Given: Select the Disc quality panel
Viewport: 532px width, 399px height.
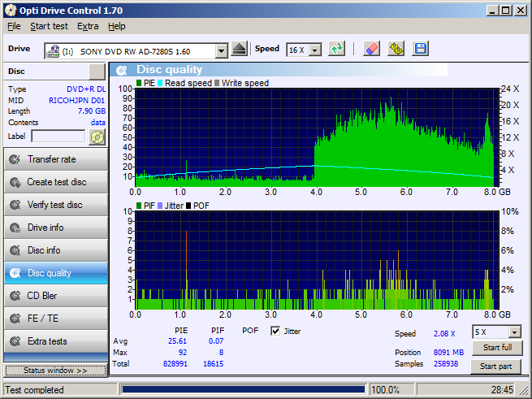Looking at the screenshot, I should [x=56, y=273].
